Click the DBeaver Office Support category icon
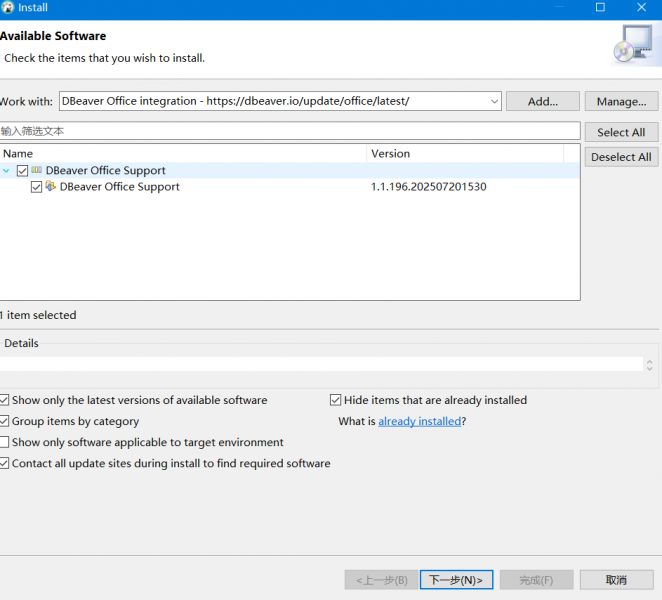The width and height of the screenshot is (662, 600). [37, 171]
